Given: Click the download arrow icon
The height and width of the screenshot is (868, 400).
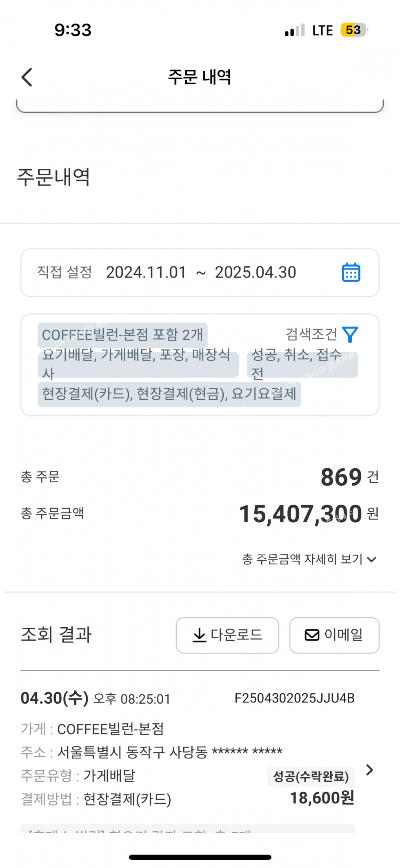Looking at the screenshot, I should click(199, 635).
